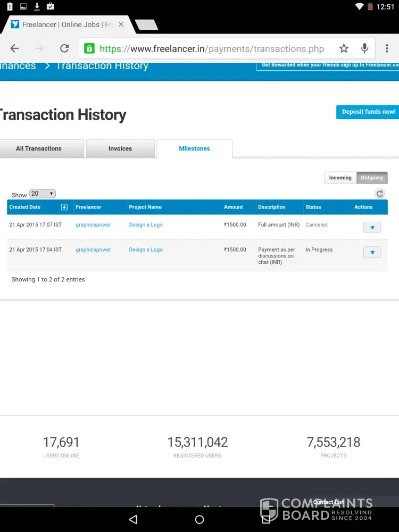Tap the Android back navigation button
The height and width of the screenshot is (532, 399).
pos(133,519)
